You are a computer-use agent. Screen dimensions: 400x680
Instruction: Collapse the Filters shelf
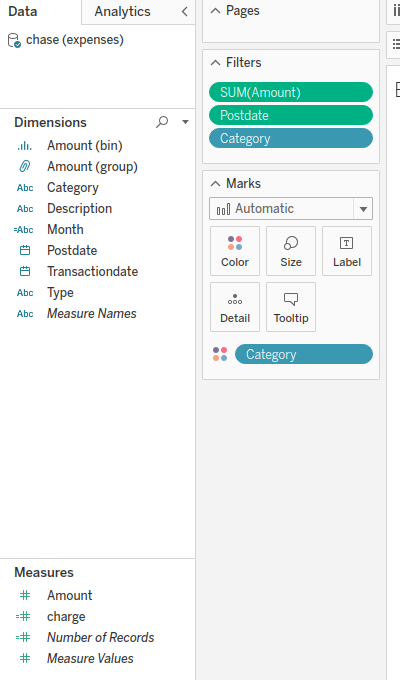click(x=215, y=63)
